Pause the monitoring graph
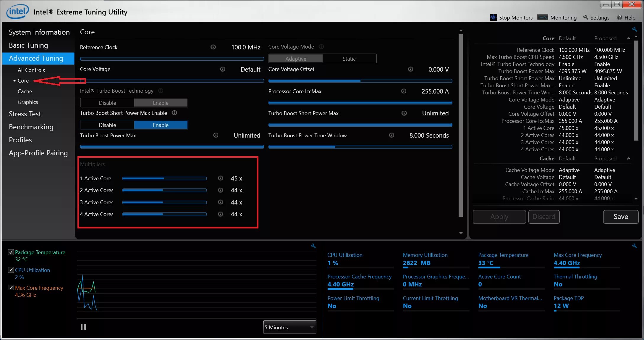644x340 pixels. coord(83,327)
